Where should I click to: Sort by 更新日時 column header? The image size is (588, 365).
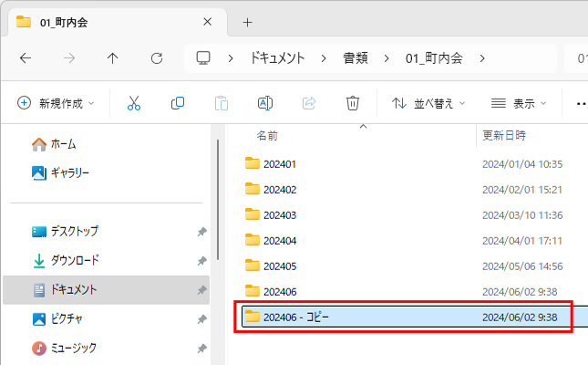(x=504, y=135)
